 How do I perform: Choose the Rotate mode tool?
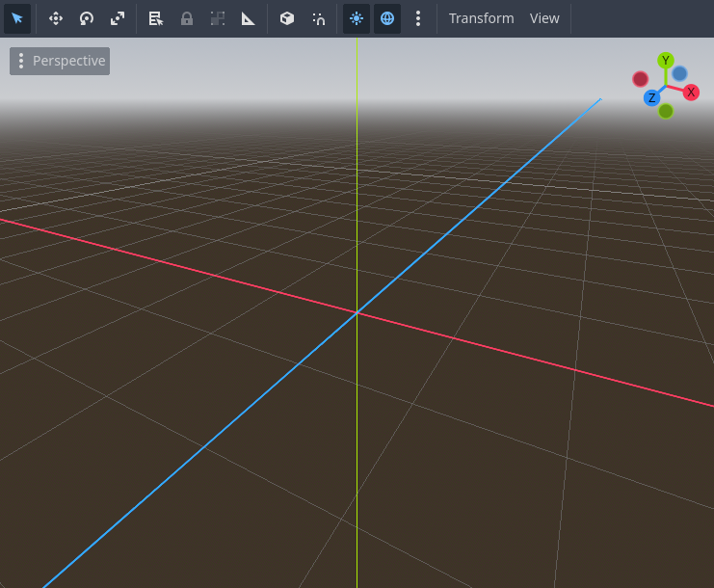click(x=87, y=18)
